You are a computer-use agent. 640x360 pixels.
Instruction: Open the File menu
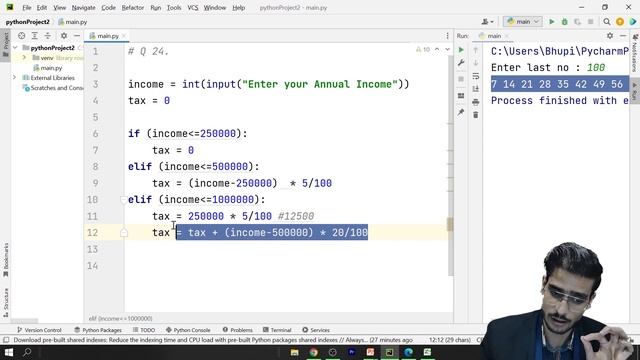point(27,8)
